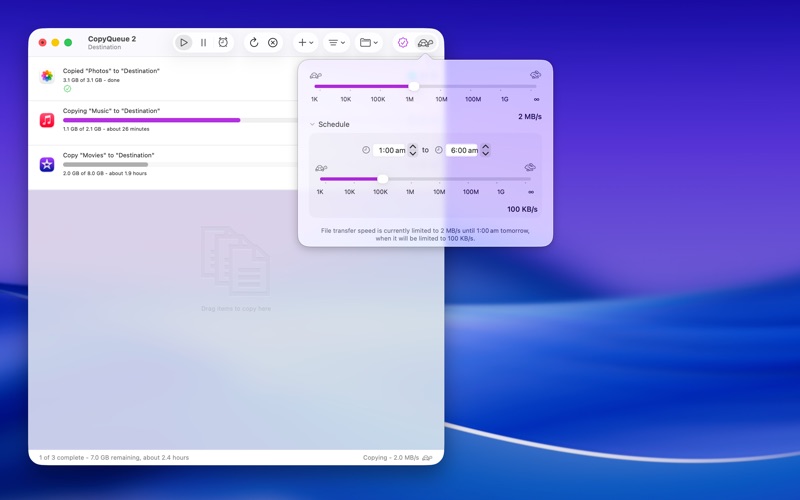Click the clock icon before 1:00 am
This screenshot has width=800, height=500.
[x=366, y=150]
